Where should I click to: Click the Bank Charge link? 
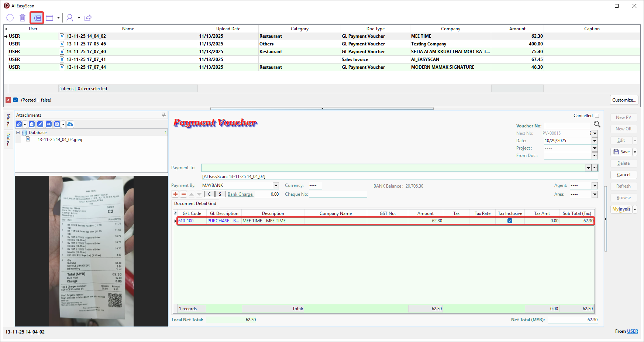tap(240, 194)
